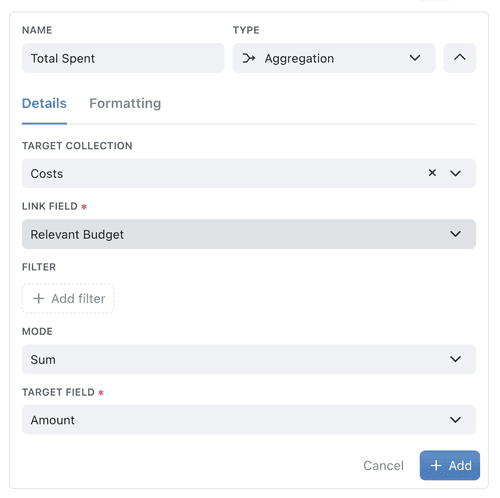Select the Details tab
Image resolution: width=500 pixels, height=498 pixels.
tap(44, 103)
